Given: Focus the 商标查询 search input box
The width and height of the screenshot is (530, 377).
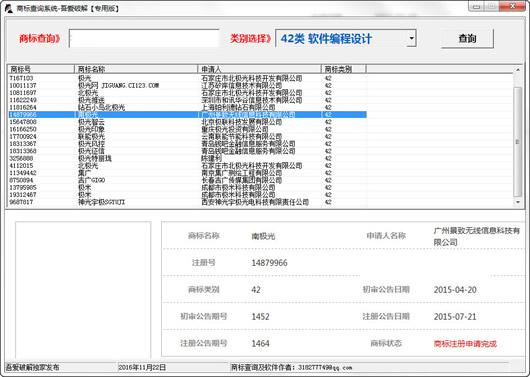Looking at the screenshot, I should coord(144,38).
